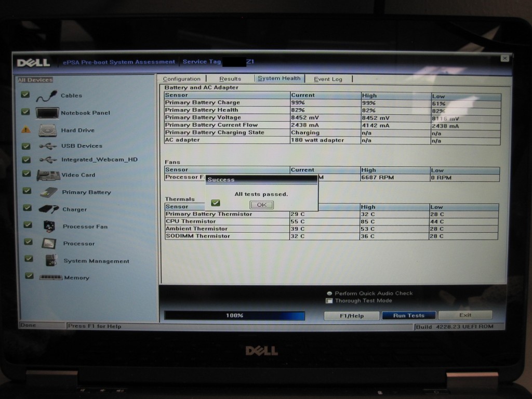Viewport: 532px width, 399px height.
Task: Click the Run Tests button
Action: click(409, 315)
